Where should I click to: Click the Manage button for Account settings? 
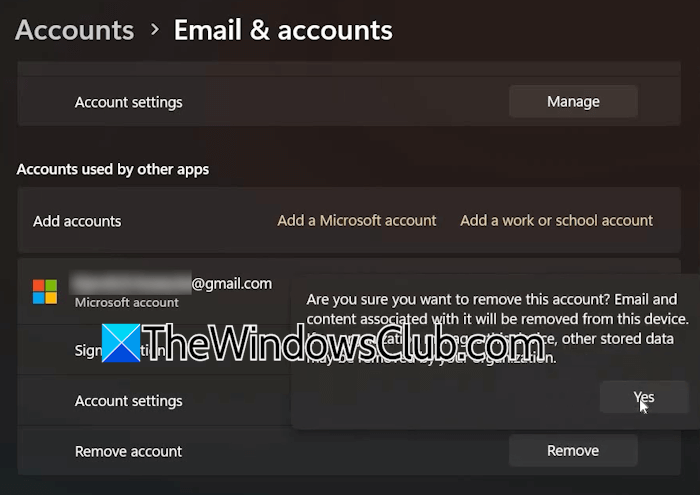pos(573,102)
